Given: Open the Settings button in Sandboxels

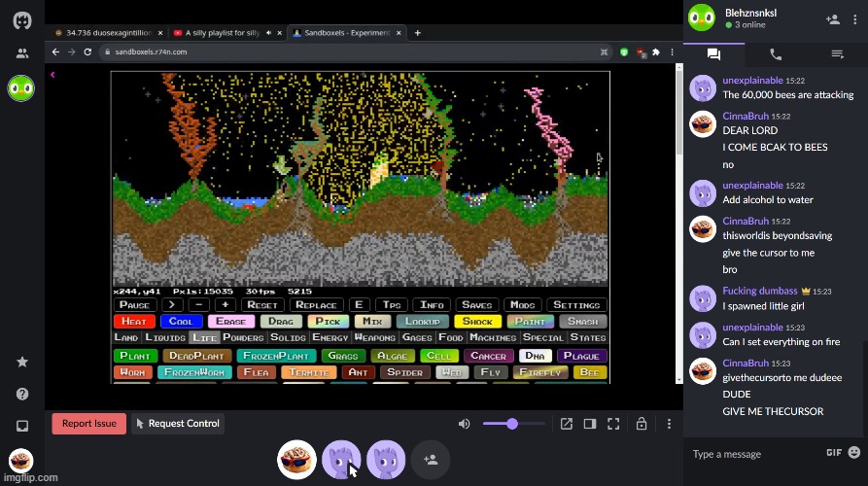Looking at the screenshot, I should (576, 305).
